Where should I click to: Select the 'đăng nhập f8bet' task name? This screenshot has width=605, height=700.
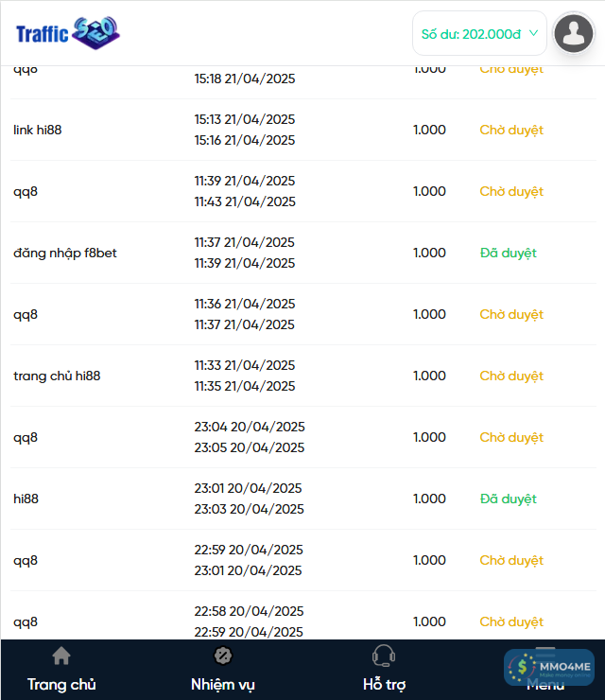[65, 253]
